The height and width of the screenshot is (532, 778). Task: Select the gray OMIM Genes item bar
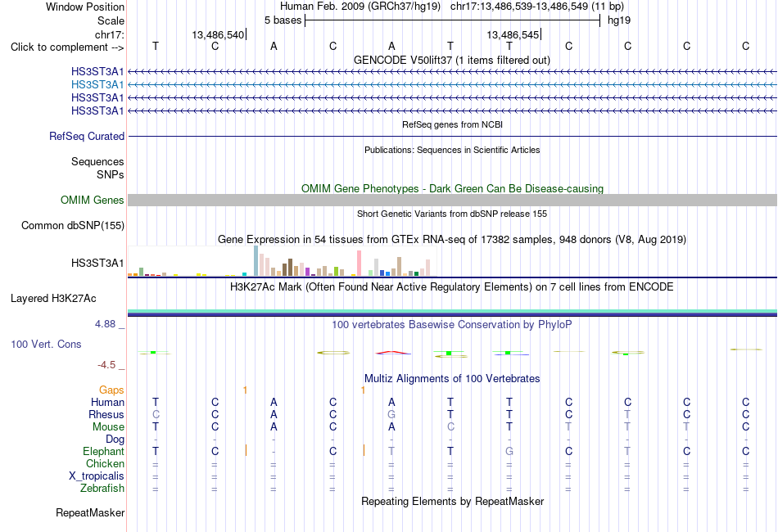click(452, 201)
